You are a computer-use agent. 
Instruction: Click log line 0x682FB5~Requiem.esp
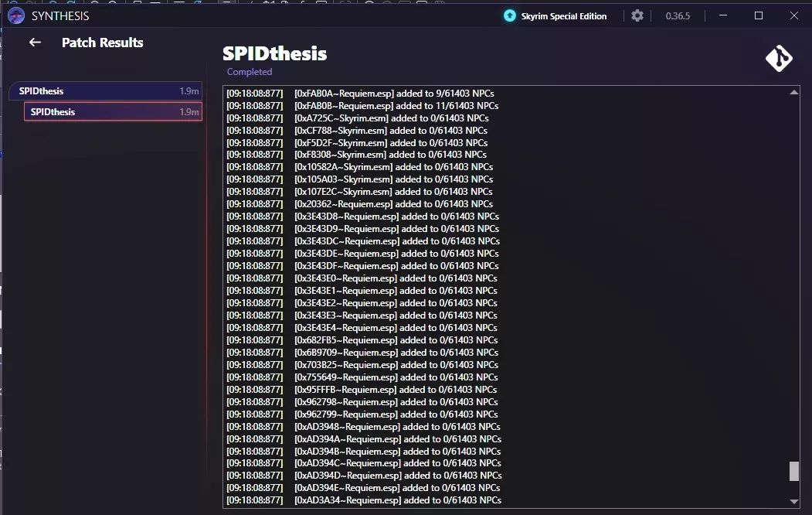(x=362, y=340)
